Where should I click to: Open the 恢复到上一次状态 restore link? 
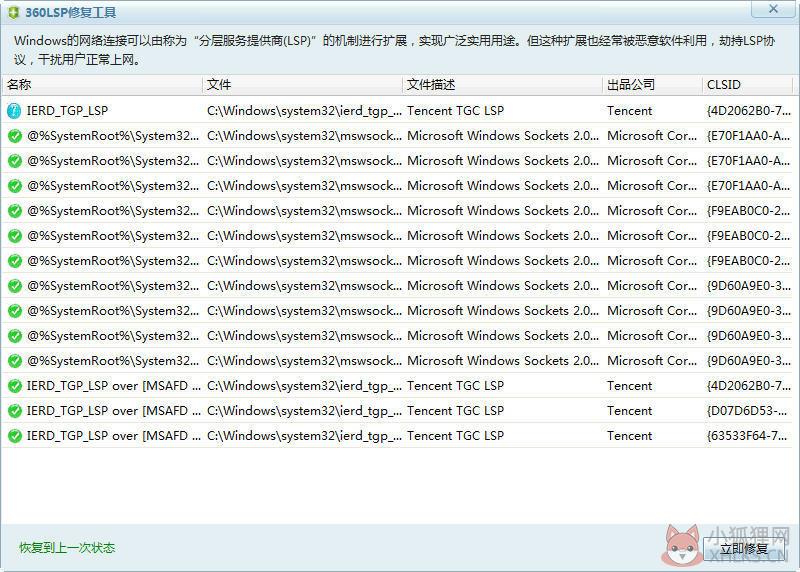coord(67,548)
